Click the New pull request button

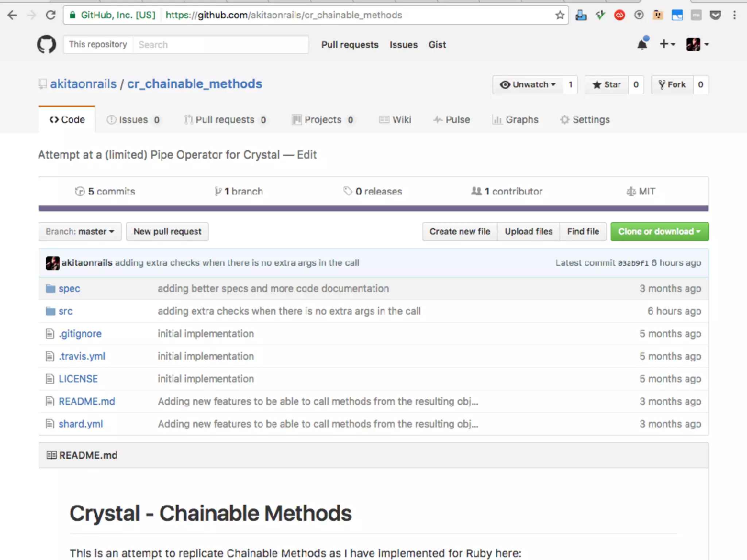[167, 232]
